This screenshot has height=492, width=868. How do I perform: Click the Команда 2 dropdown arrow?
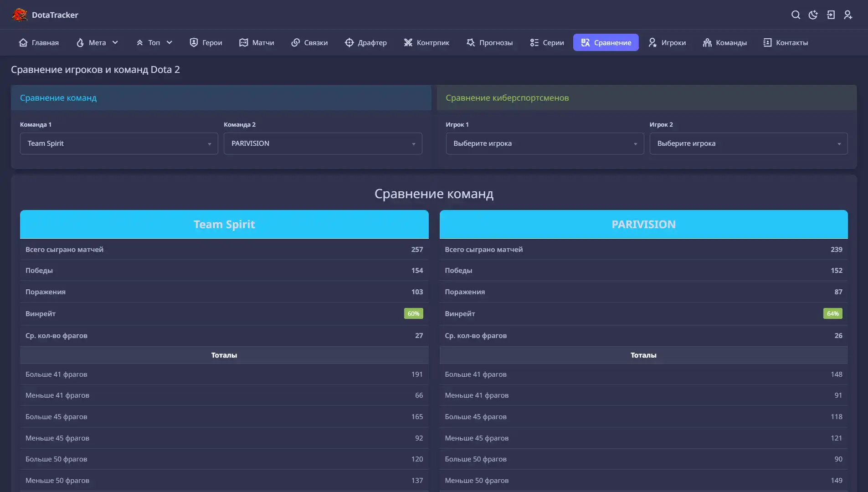click(x=414, y=144)
